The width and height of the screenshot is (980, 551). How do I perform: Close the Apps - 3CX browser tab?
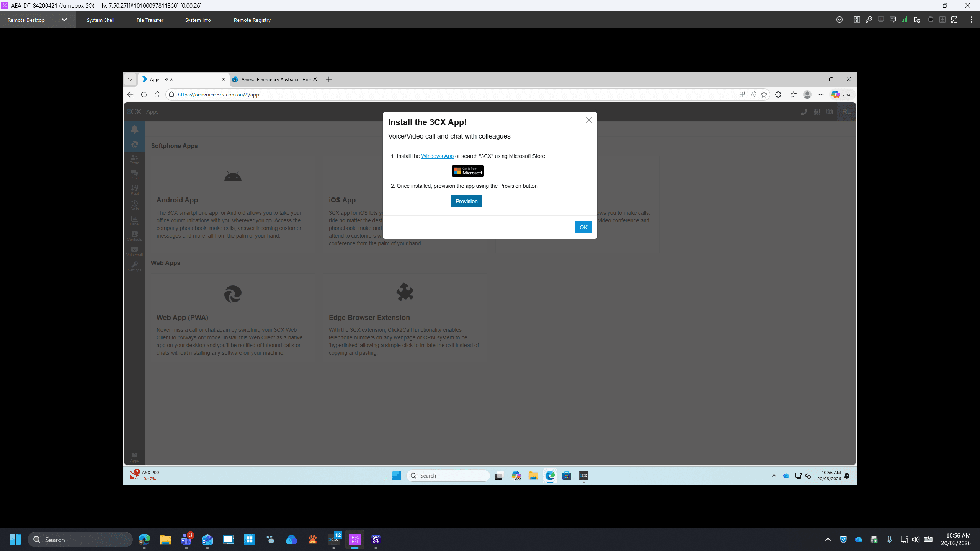pyautogui.click(x=224, y=79)
